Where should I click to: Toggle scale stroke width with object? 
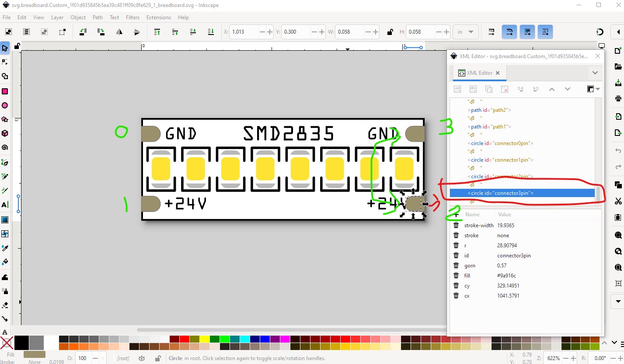tap(492, 32)
